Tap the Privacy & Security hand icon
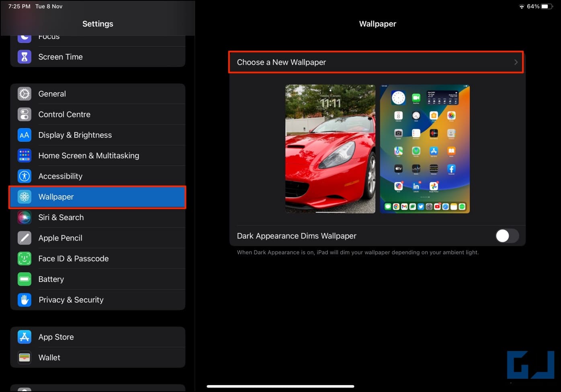 pos(25,300)
